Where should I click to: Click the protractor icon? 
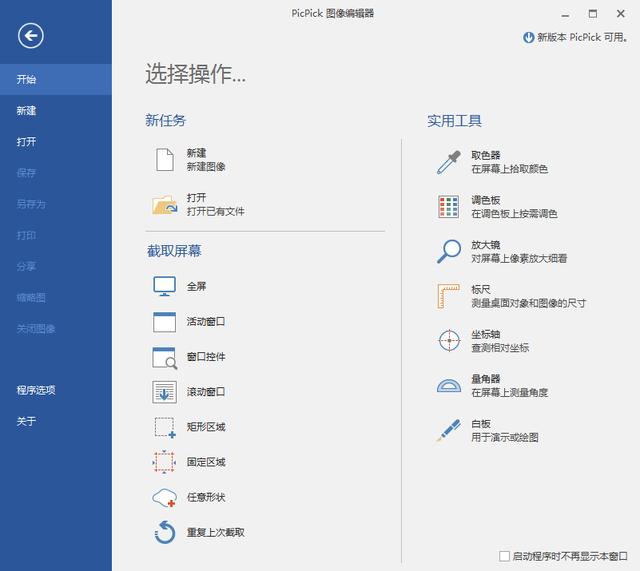click(449, 385)
